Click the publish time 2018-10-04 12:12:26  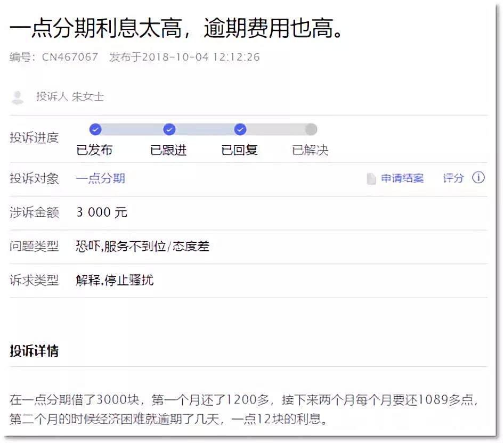[x=201, y=57]
